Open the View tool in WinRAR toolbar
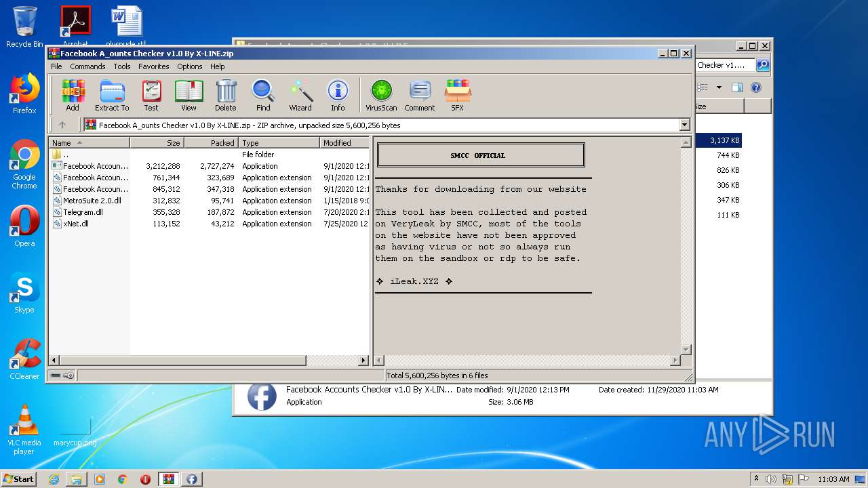This screenshot has height=488, width=868. pyautogui.click(x=189, y=96)
